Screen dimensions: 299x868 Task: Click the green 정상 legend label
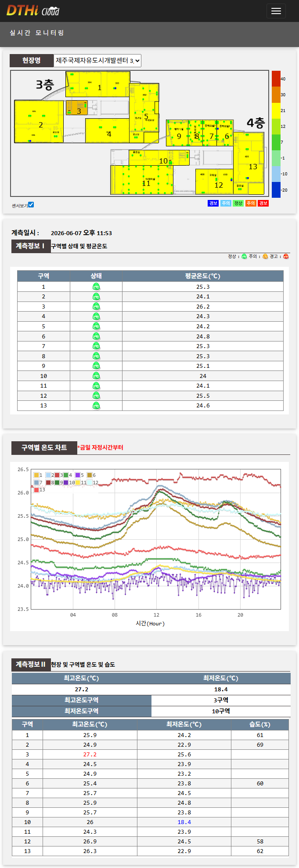(238, 203)
